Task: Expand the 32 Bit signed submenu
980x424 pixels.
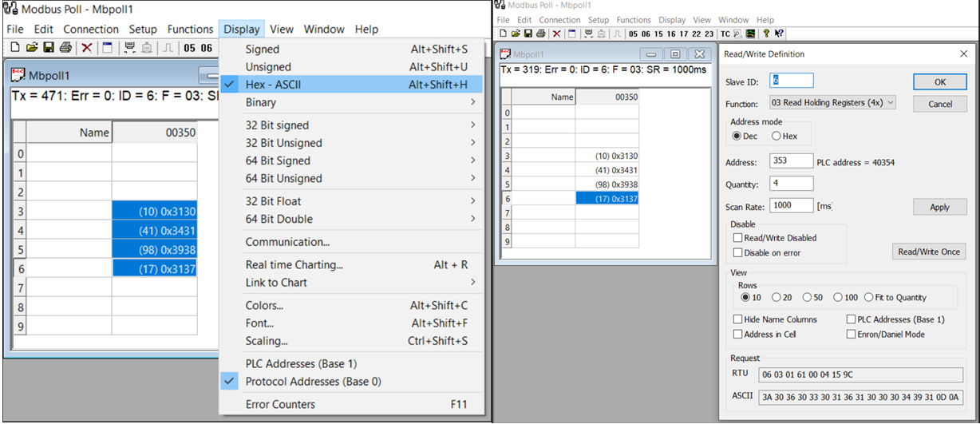Action: (351, 125)
